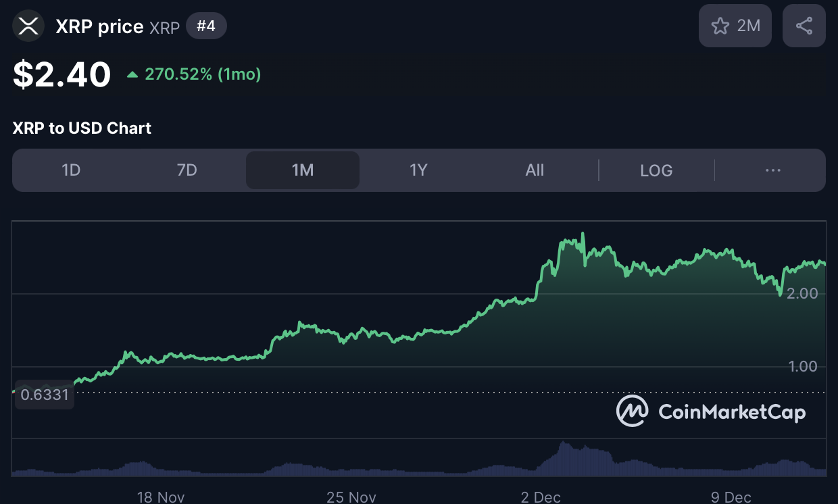Click the 9 Dec date label
The height and width of the screenshot is (504, 838).
click(x=731, y=497)
